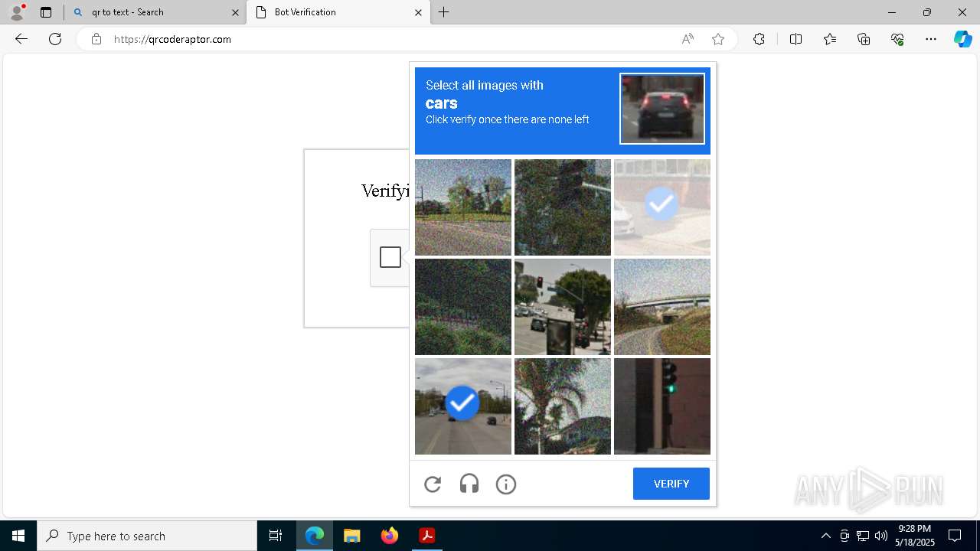The image size is (980, 551).
Task: Open the Collections panel
Action: [x=864, y=39]
